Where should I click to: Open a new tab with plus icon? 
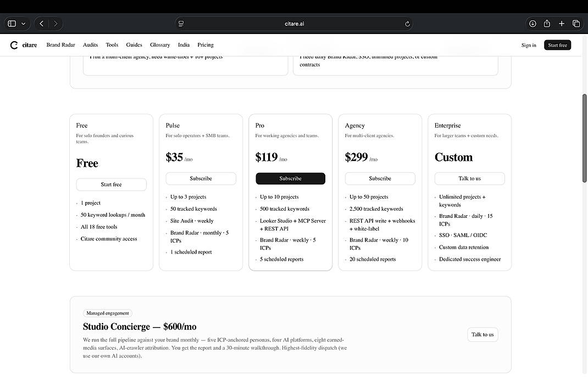click(x=562, y=24)
